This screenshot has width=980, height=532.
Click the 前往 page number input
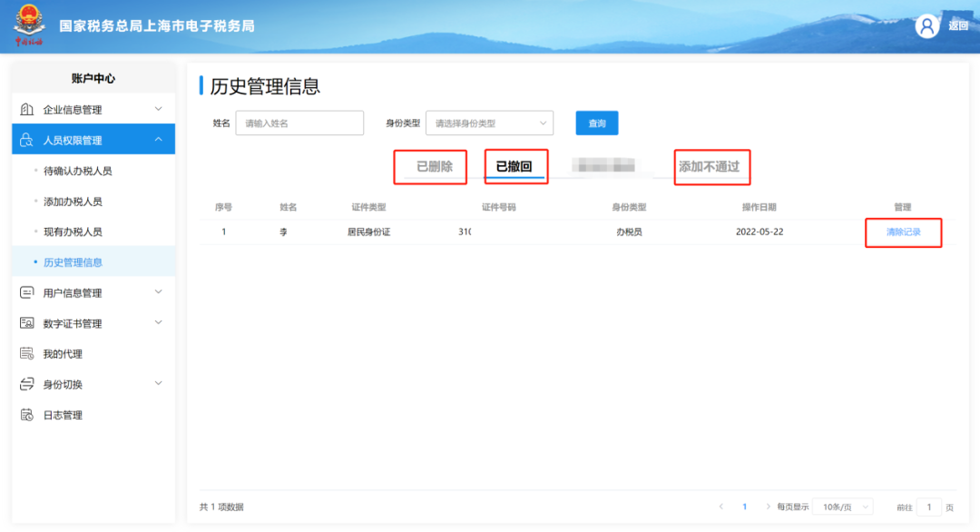tap(929, 507)
